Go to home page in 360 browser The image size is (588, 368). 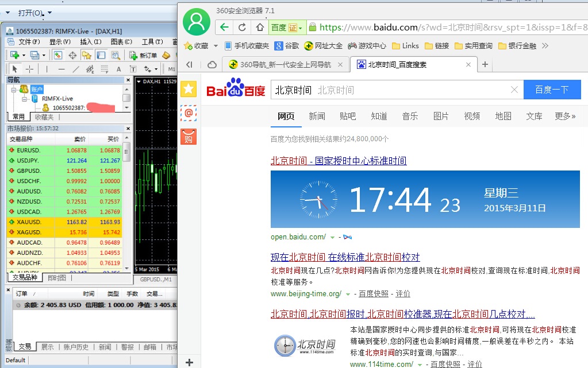260,27
